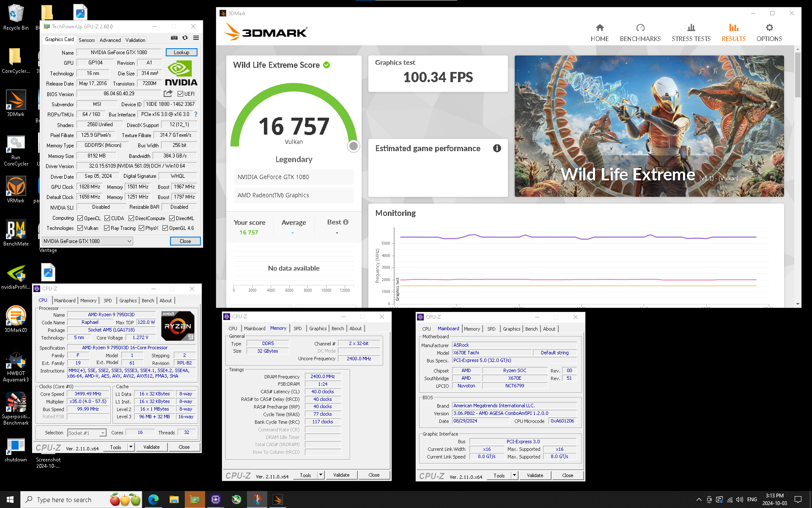Open the Bench tab in CPU-Z CPU window
The height and width of the screenshot is (508, 812).
click(148, 301)
